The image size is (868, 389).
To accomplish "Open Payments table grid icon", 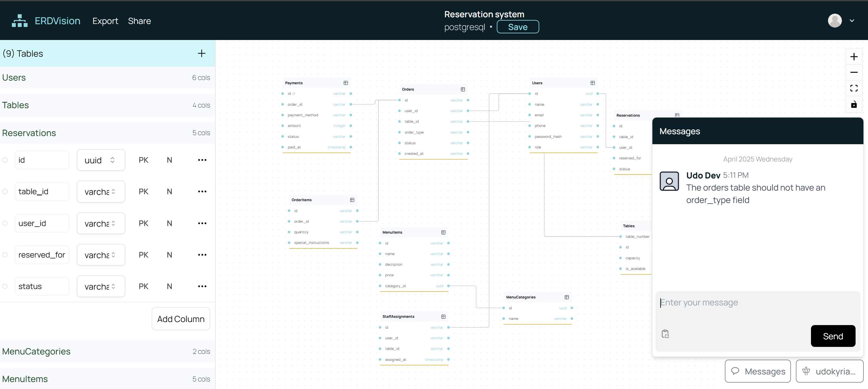I will point(345,83).
